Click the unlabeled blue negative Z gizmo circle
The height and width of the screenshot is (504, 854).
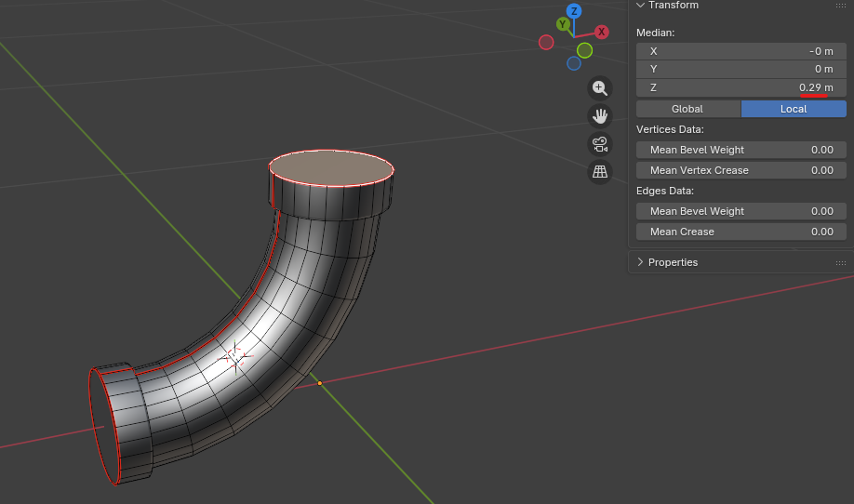pyautogui.click(x=574, y=63)
